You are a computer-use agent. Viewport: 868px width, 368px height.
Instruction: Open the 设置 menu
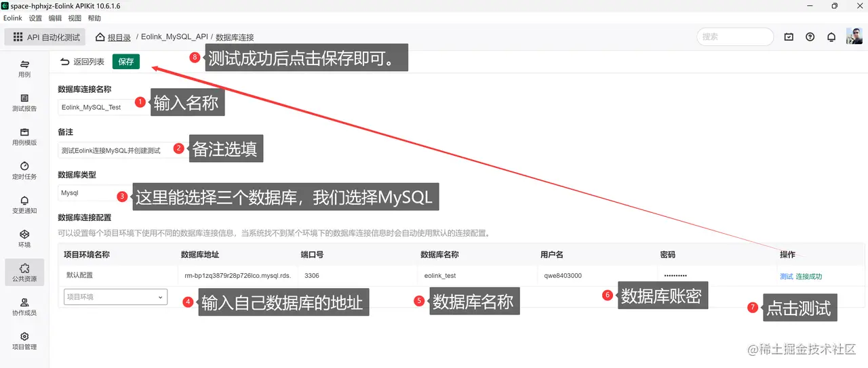pyautogui.click(x=35, y=18)
